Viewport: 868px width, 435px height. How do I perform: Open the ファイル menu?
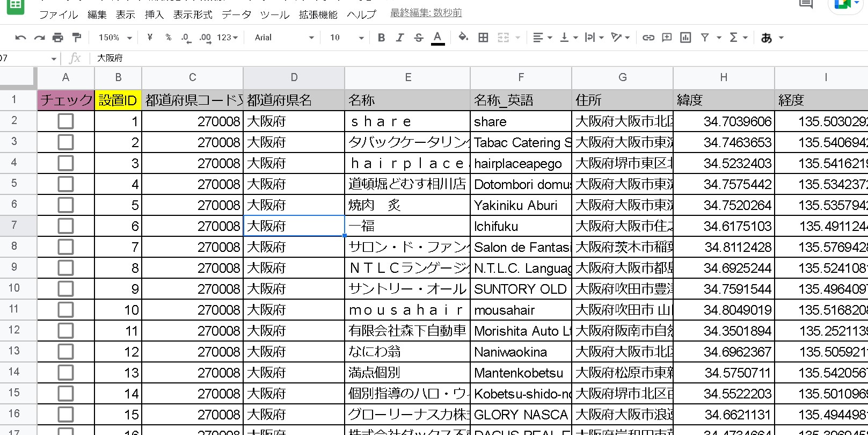(59, 15)
